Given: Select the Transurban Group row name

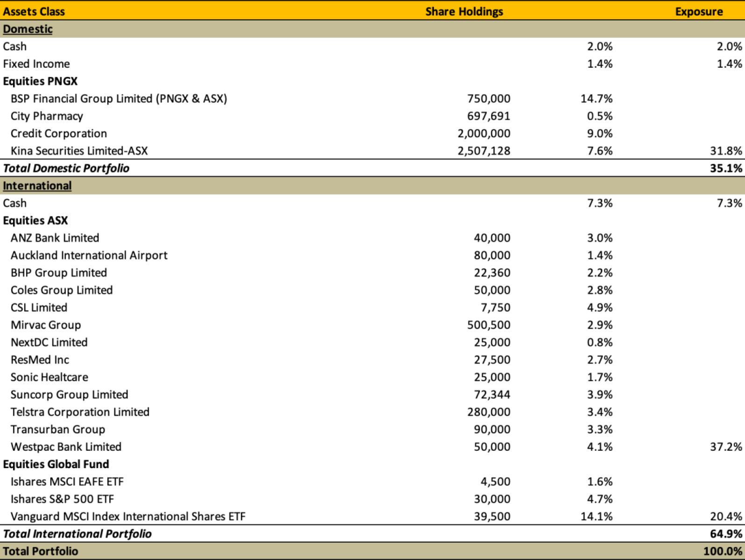Looking at the screenshot, I should coord(58,429).
